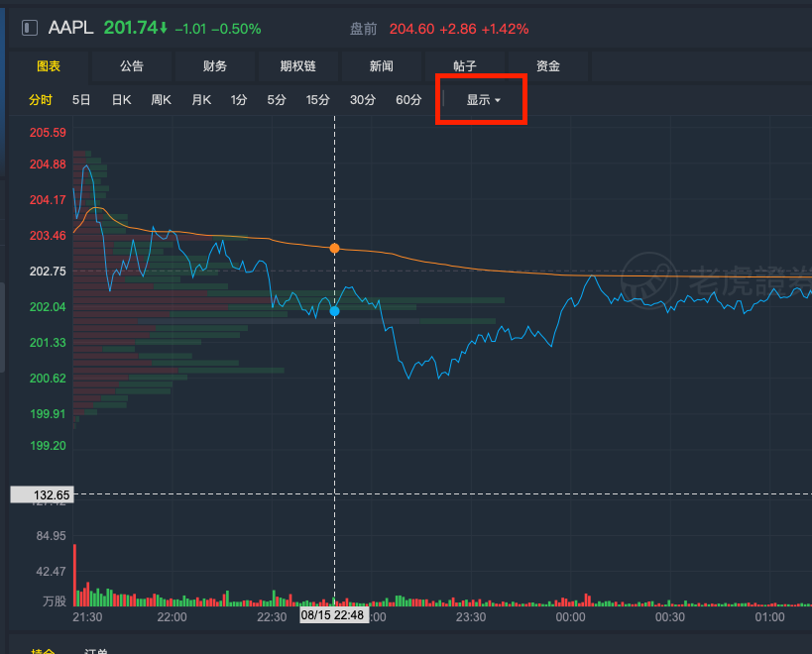The image size is (812, 654).
Task: Open the 期权链 option chain tab
Action: [297, 66]
